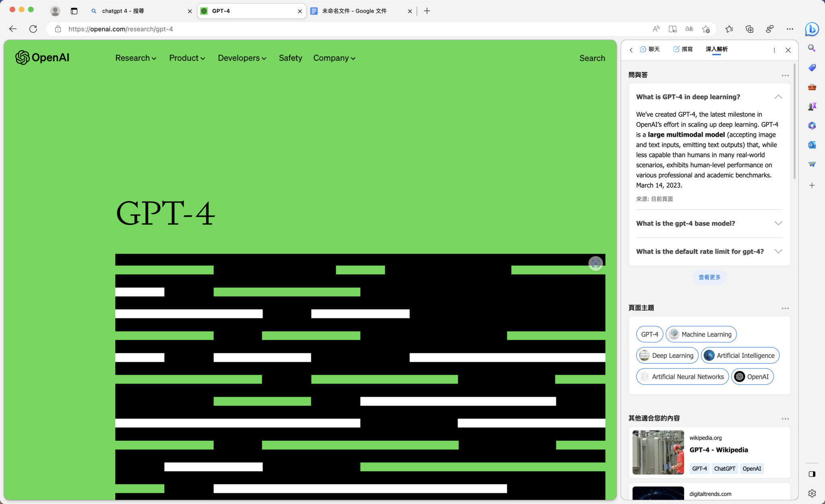The image size is (825, 504).
Task: Click the visual search icon on image
Action: click(595, 263)
